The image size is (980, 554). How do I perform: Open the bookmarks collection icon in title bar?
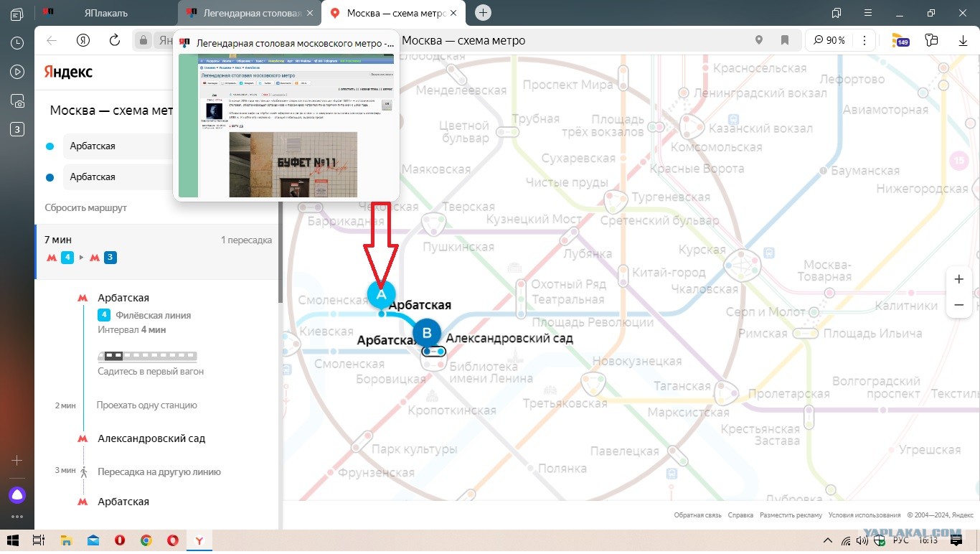click(837, 13)
